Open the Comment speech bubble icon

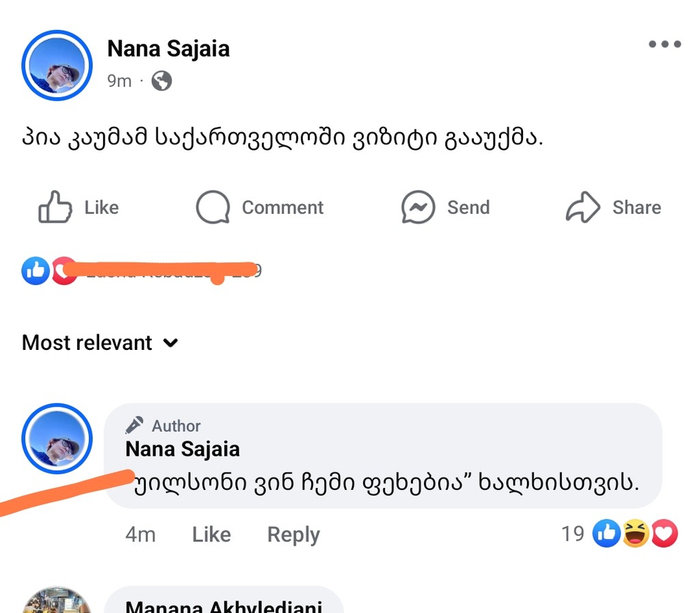point(213,207)
